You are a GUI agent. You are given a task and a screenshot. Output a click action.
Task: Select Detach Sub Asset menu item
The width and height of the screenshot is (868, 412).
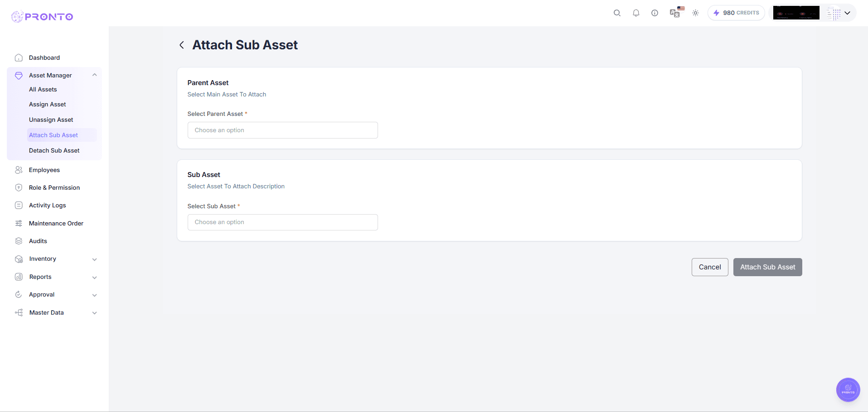coord(54,150)
